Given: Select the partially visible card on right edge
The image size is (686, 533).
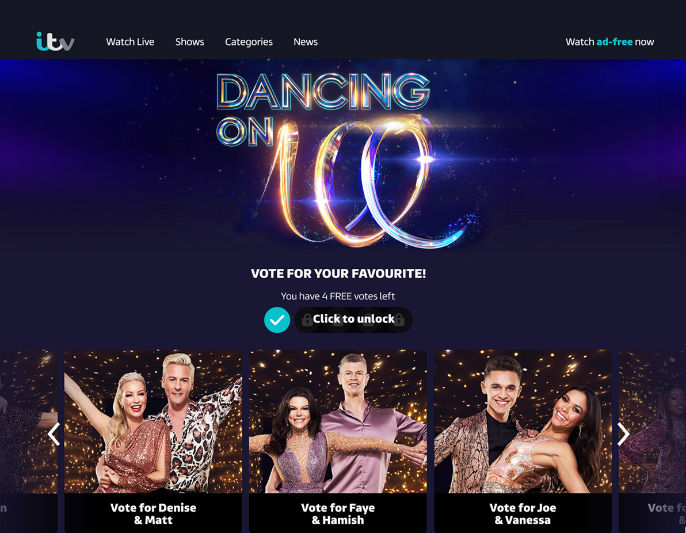Looking at the screenshot, I should pyautogui.click(x=652, y=441).
